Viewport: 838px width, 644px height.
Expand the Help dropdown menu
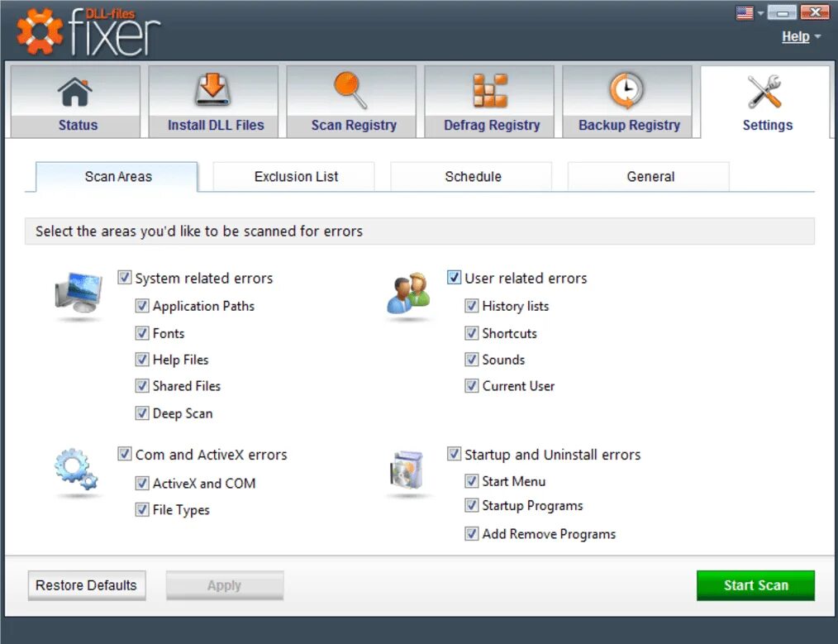(801, 36)
